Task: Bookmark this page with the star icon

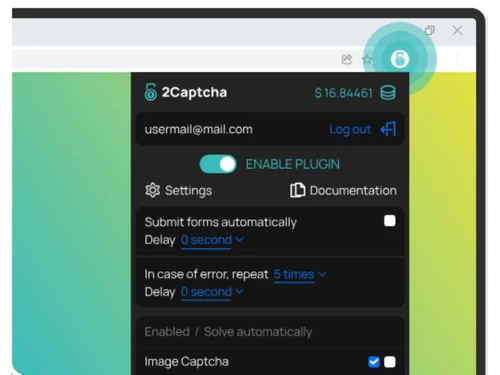Action: point(367,59)
